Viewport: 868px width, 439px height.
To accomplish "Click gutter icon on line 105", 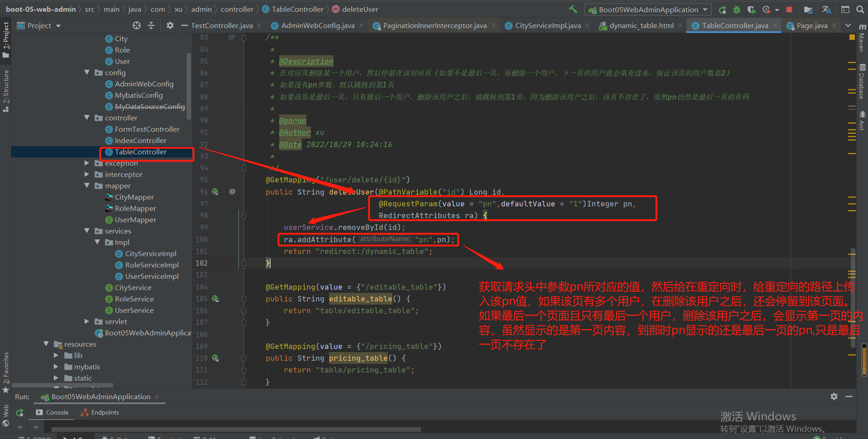I will pyautogui.click(x=215, y=299).
